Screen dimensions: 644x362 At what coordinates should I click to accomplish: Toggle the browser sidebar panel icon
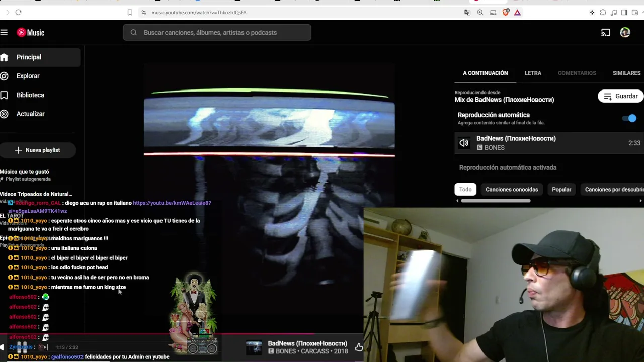click(x=624, y=12)
